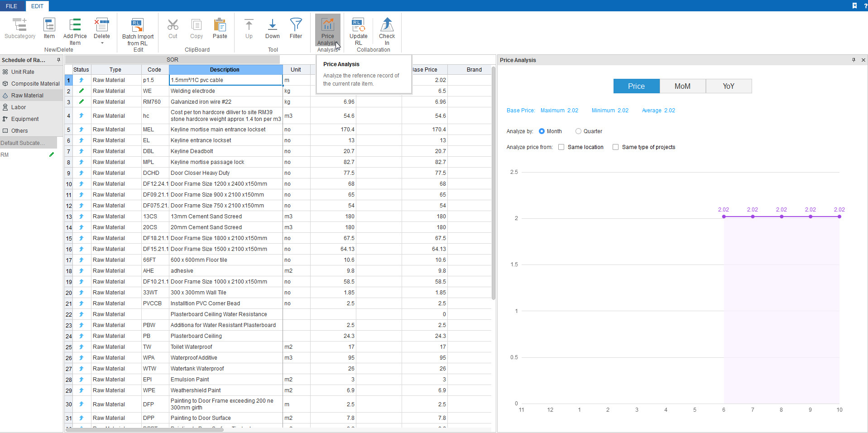Open the FILE menu
Viewport: 868px width, 433px height.
click(x=12, y=6)
